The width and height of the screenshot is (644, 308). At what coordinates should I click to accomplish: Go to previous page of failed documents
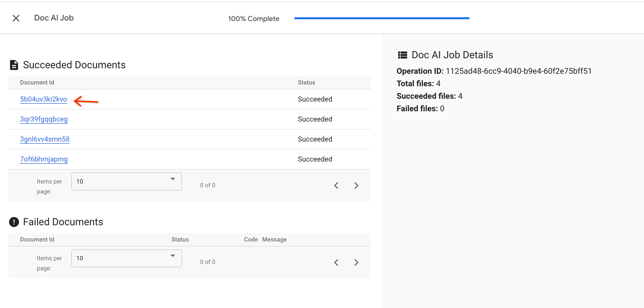pyautogui.click(x=336, y=262)
